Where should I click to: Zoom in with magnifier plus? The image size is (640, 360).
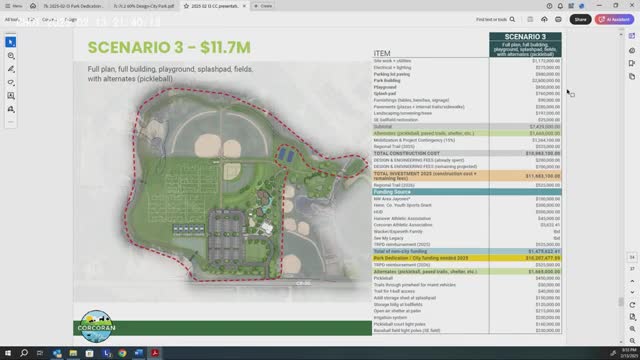coord(632,329)
